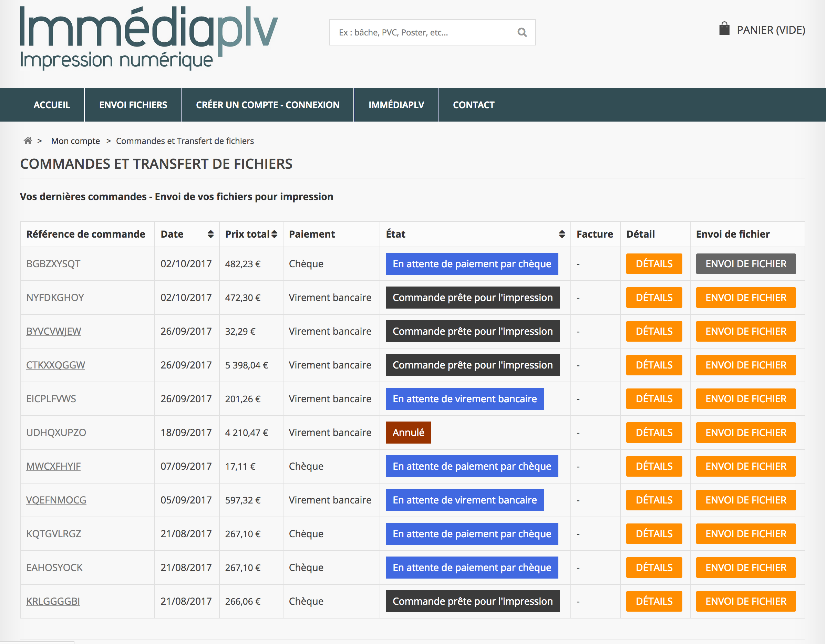Open order reference BYVCVWJEW
The image size is (826, 644).
pyautogui.click(x=54, y=331)
